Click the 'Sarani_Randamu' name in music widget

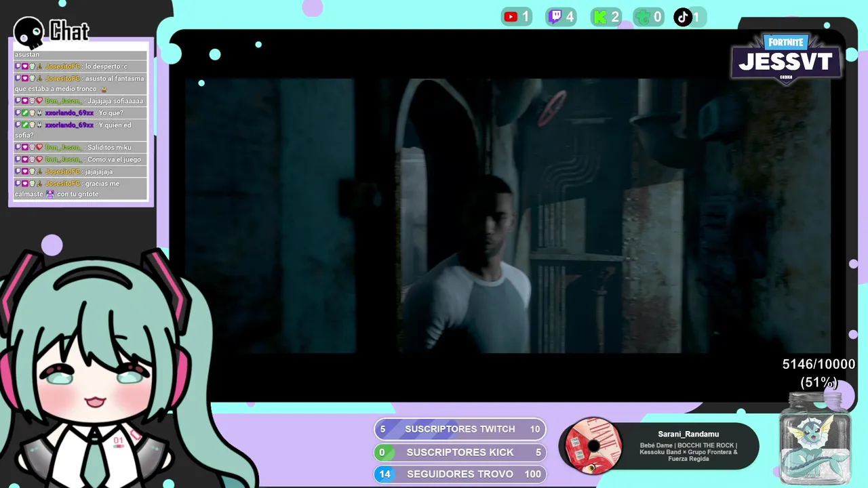(688, 434)
